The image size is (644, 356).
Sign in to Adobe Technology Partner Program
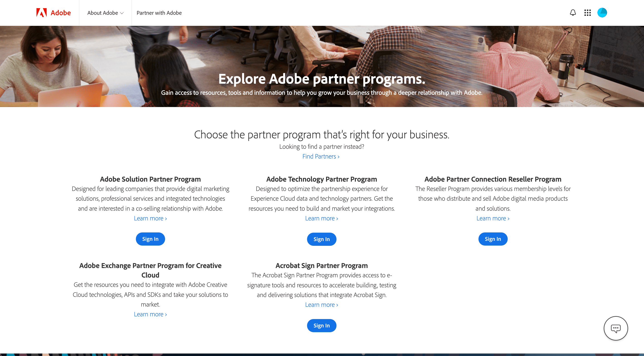(322, 239)
